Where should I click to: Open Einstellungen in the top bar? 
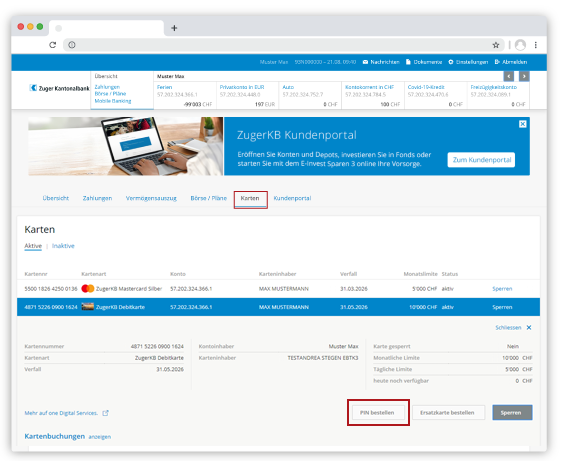pyautogui.click(x=468, y=62)
